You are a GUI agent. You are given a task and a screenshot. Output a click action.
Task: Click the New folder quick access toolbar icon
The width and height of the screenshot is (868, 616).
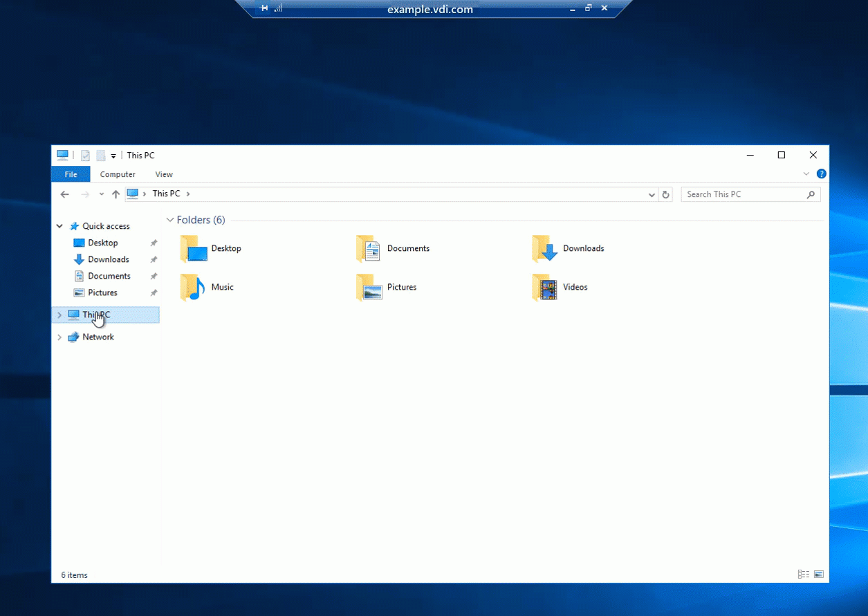[x=100, y=156]
